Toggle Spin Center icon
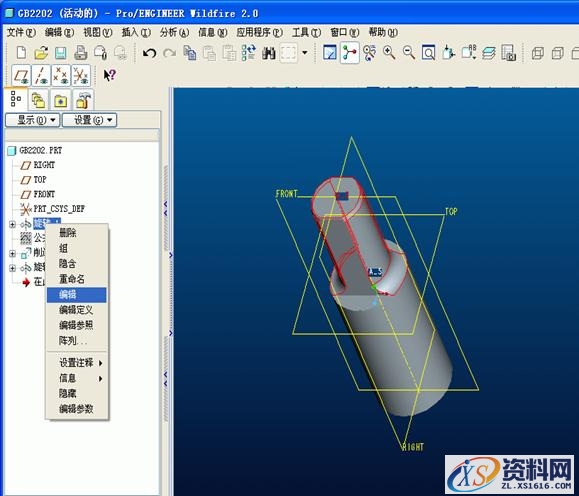 coord(349,53)
